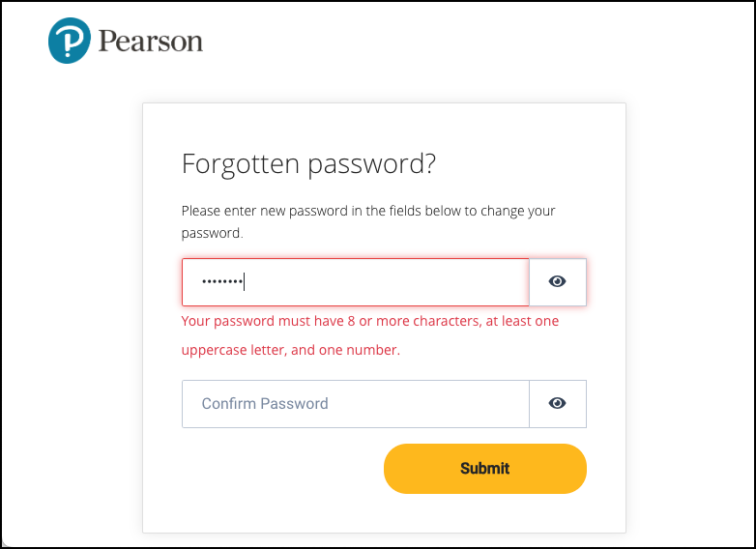Click the 'password.' line ending the instructions
The width and height of the screenshot is (756, 549).
pos(211,233)
